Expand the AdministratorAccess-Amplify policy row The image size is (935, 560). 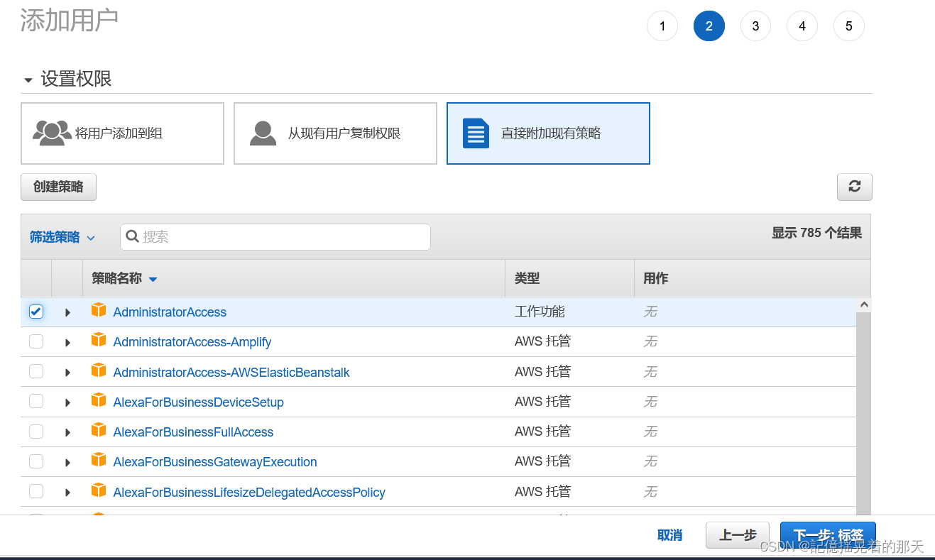(67, 342)
